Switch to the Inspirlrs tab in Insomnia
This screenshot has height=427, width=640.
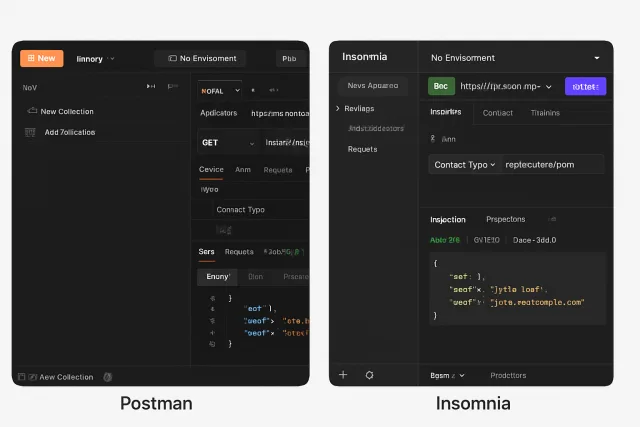(446, 112)
